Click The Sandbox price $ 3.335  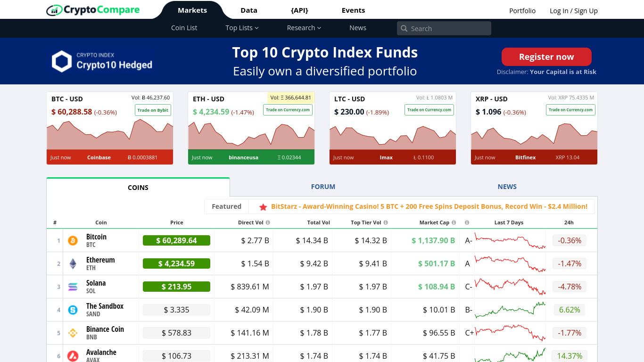[176, 310]
